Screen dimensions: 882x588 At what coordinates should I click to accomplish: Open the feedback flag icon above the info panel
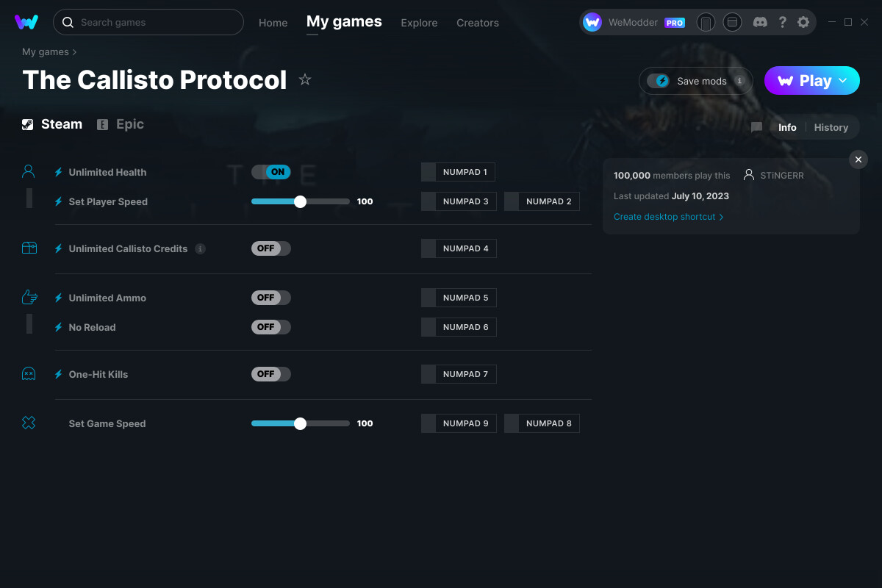pos(756,127)
